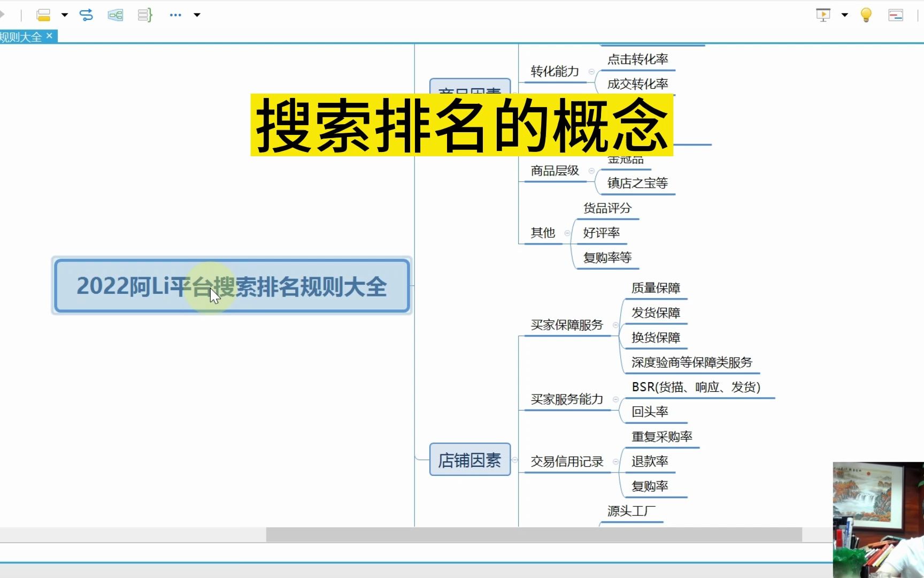Viewport: 924px width, 578px height.
Task: Select the 复购率等 node
Action: pyautogui.click(x=607, y=257)
